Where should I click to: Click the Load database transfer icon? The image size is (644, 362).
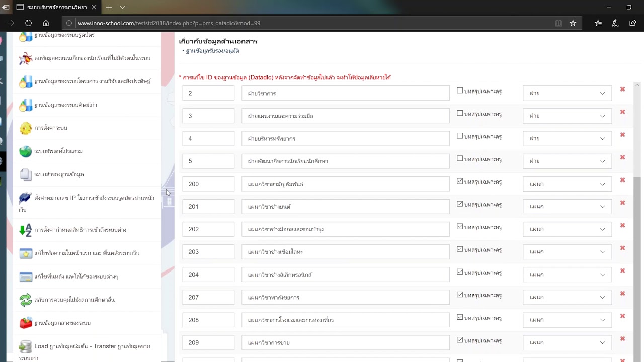[26, 346]
